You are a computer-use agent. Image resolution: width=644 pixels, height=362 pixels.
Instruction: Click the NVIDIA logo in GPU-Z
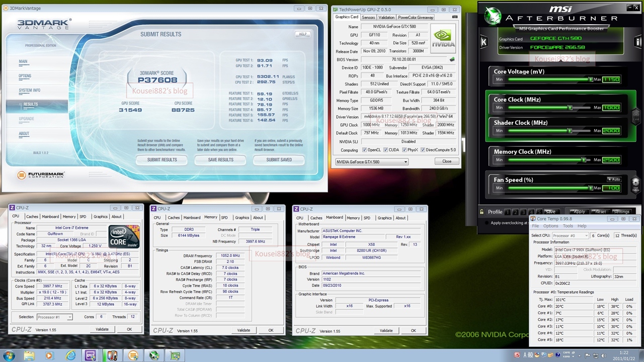[x=444, y=38]
